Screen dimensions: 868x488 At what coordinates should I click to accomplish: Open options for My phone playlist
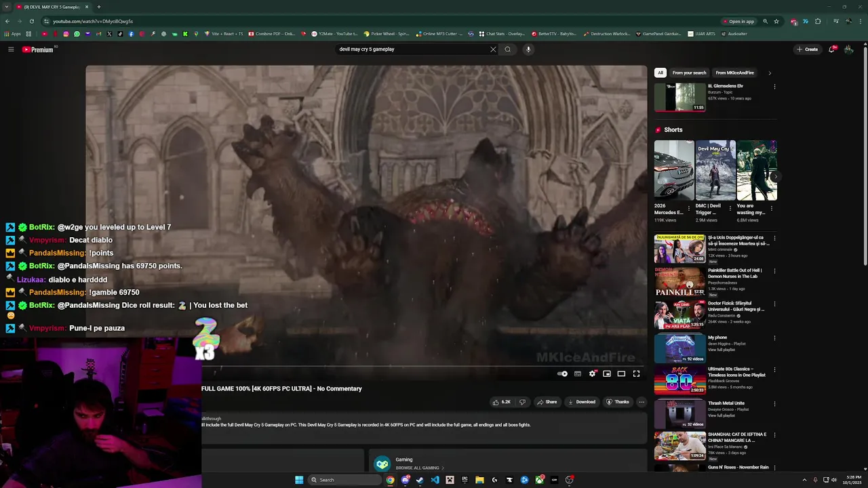(774, 338)
